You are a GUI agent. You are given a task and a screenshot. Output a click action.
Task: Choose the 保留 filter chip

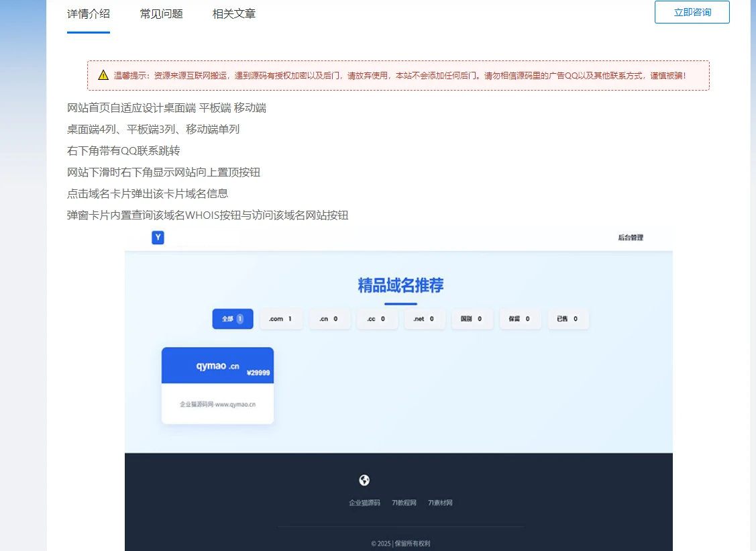point(520,319)
